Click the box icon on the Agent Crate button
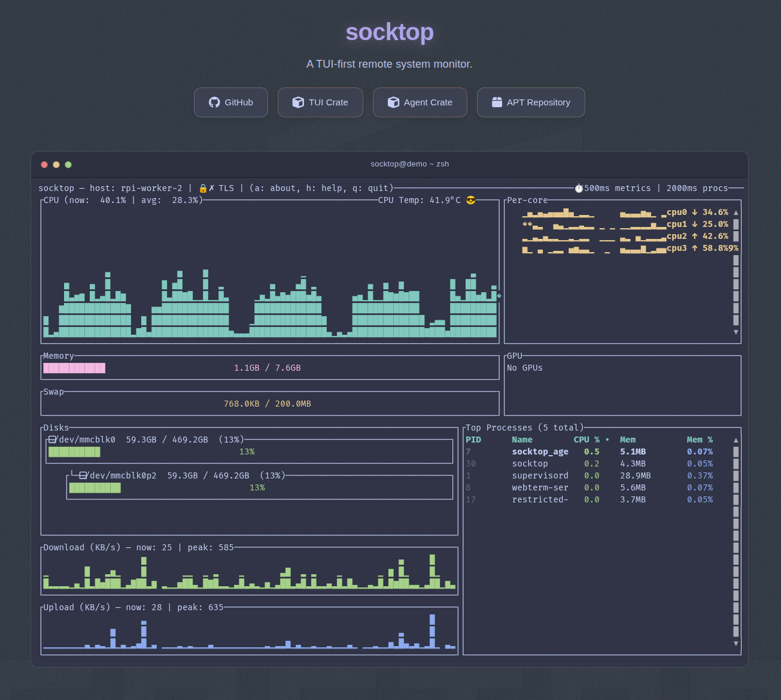Image resolution: width=781 pixels, height=700 pixels. click(394, 102)
